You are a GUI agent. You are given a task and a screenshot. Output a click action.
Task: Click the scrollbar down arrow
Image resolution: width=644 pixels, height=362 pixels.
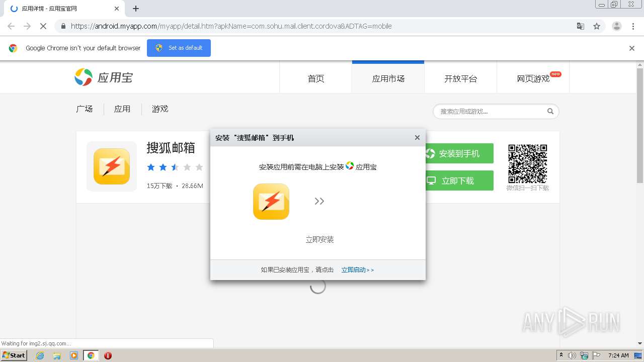click(640, 344)
